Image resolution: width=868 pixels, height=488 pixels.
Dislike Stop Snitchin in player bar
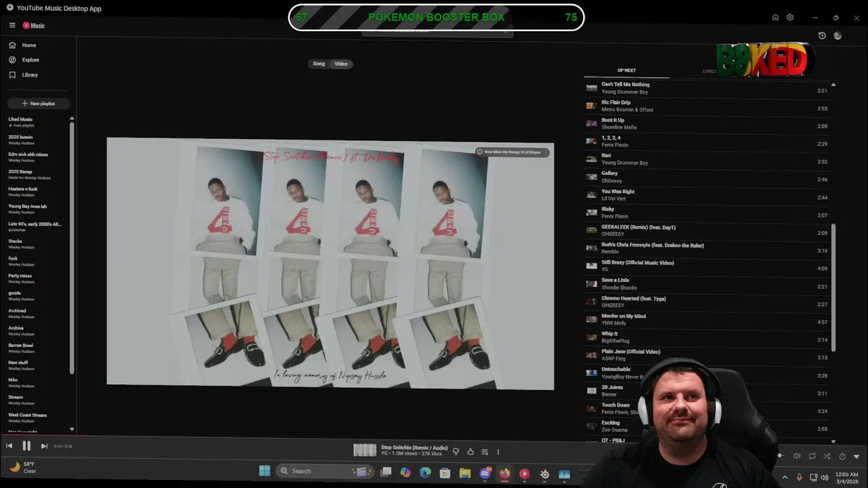click(x=456, y=451)
